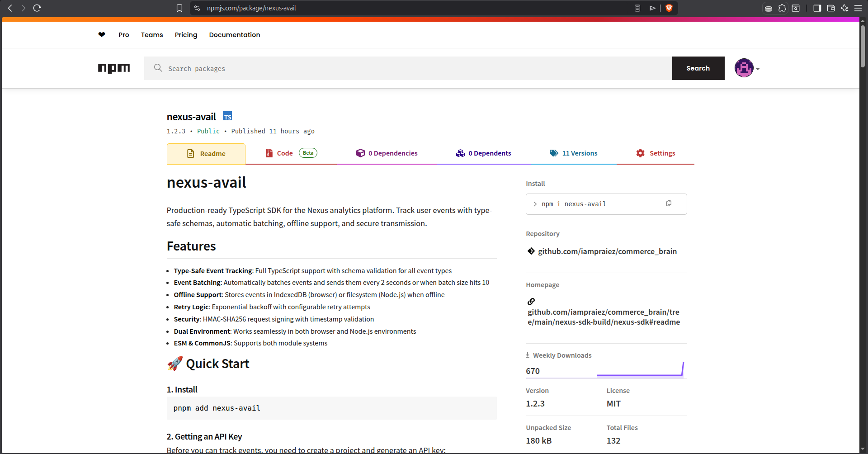
Task: Click the magnifier icon in search box
Action: (x=158, y=68)
